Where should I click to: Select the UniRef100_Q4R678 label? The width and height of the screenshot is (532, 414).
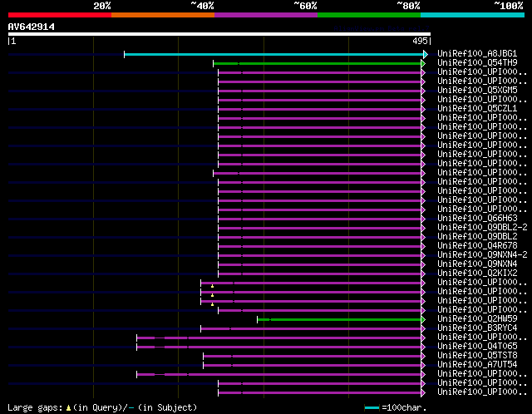click(x=477, y=245)
